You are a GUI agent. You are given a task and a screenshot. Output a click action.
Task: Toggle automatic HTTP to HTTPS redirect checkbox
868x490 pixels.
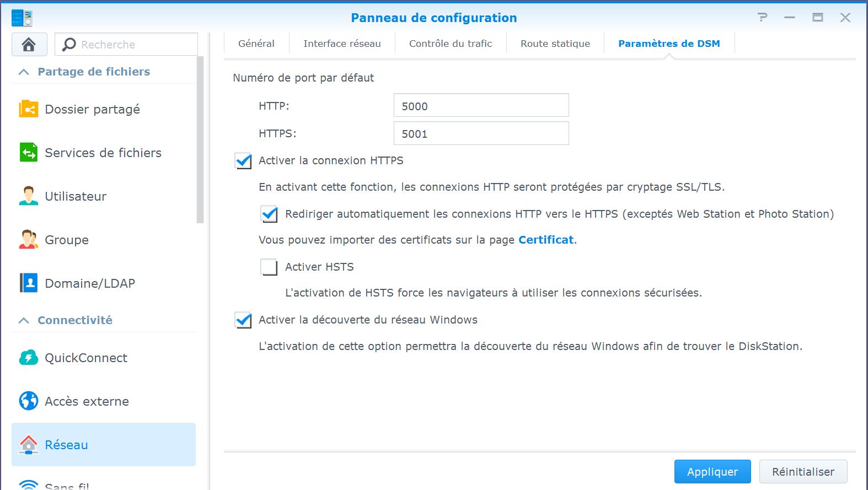(269, 214)
